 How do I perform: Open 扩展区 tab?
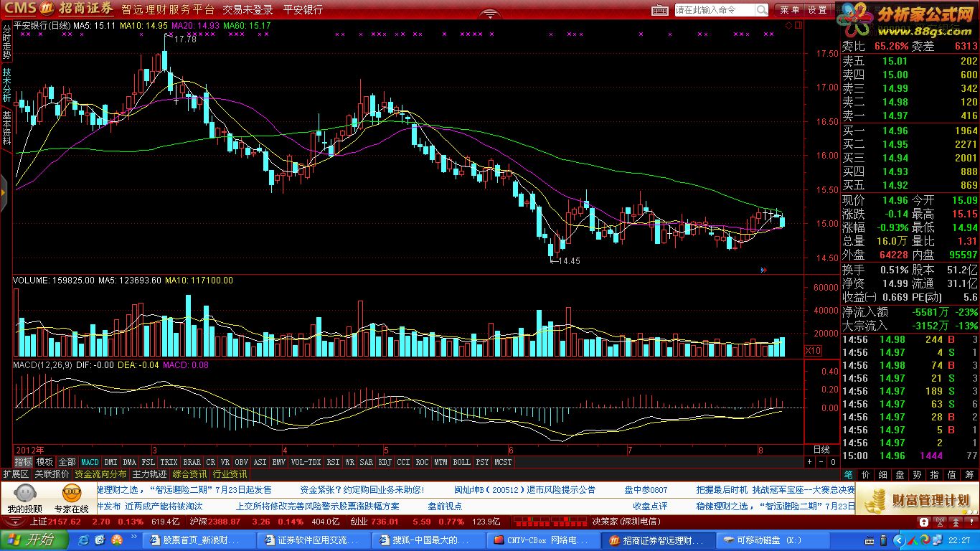pyautogui.click(x=15, y=474)
